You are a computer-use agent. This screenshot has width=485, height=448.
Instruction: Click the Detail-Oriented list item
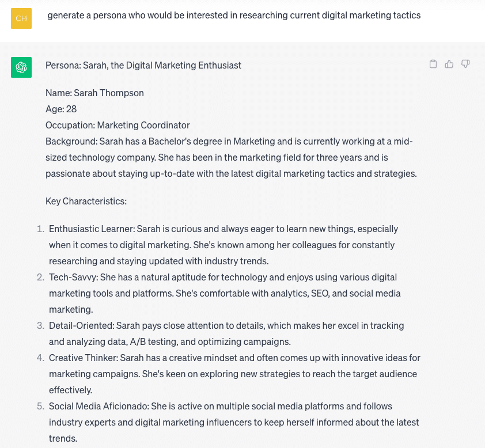[226, 325]
